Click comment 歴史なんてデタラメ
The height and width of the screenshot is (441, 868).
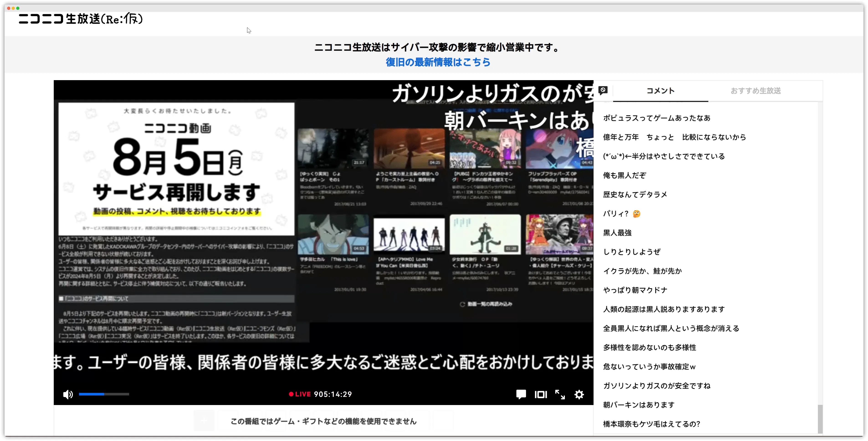(x=635, y=195)
